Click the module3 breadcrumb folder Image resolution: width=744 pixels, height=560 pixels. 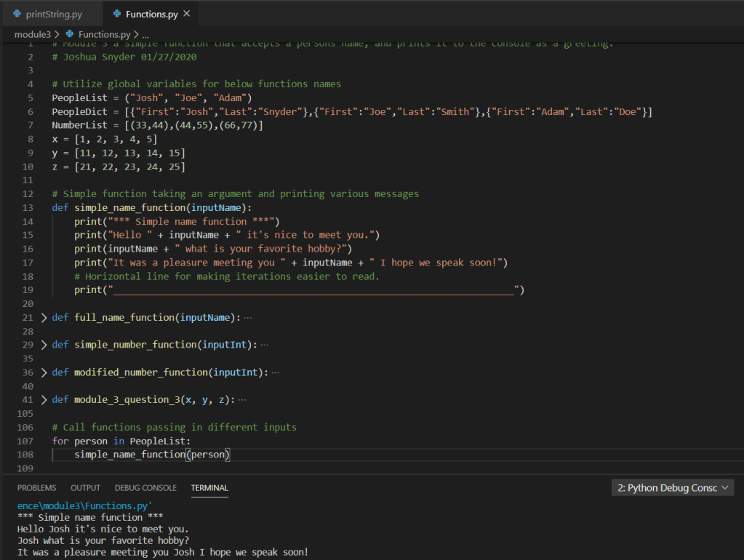click(32, 34)
